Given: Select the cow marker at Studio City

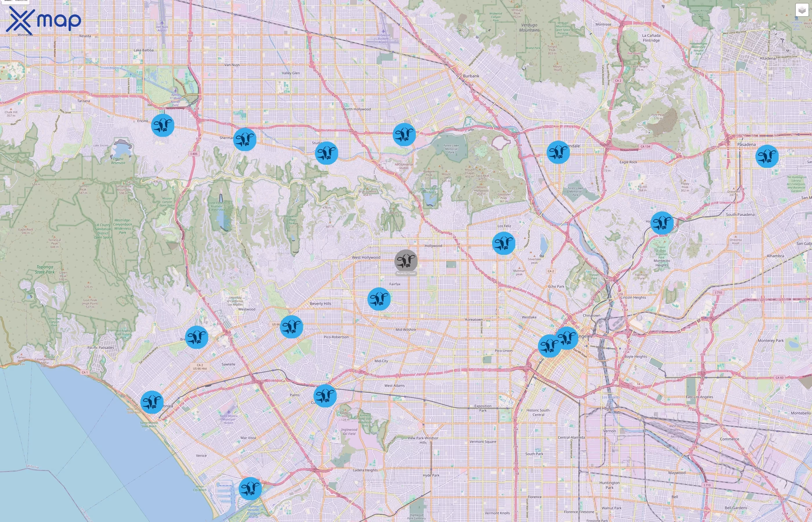Looking at the screenshot, I should click(326, 153).
